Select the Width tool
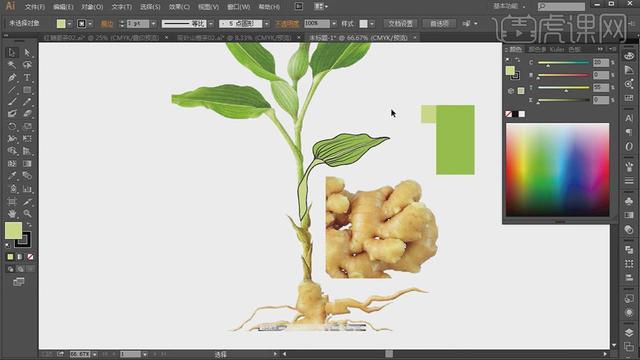The image size is (640, 360). pyautogui.click(x=12, y=139)
